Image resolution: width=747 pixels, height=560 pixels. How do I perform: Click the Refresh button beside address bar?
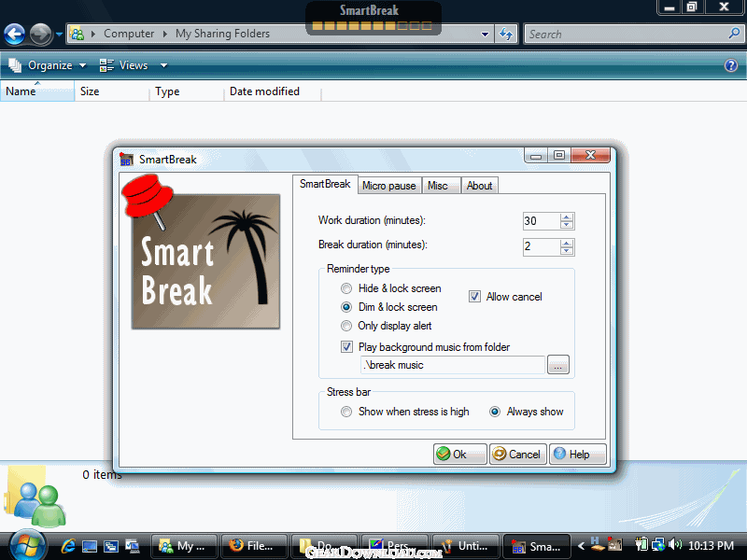[506, 35]
